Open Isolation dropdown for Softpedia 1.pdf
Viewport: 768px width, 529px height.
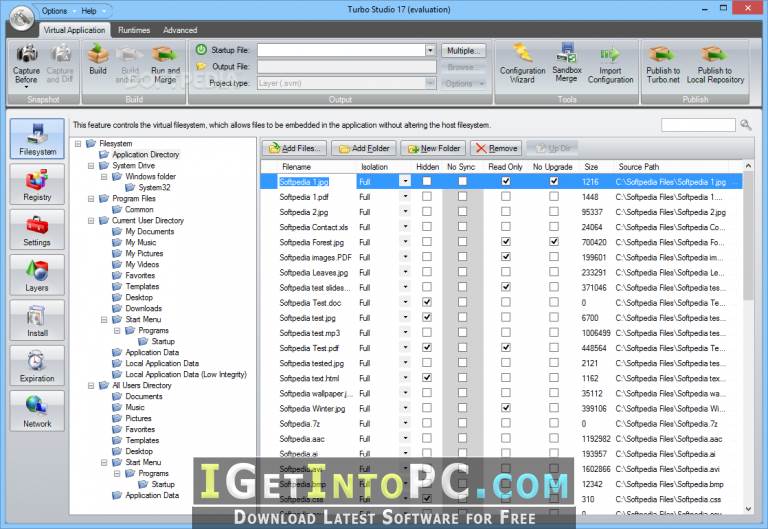pos(405,196)
